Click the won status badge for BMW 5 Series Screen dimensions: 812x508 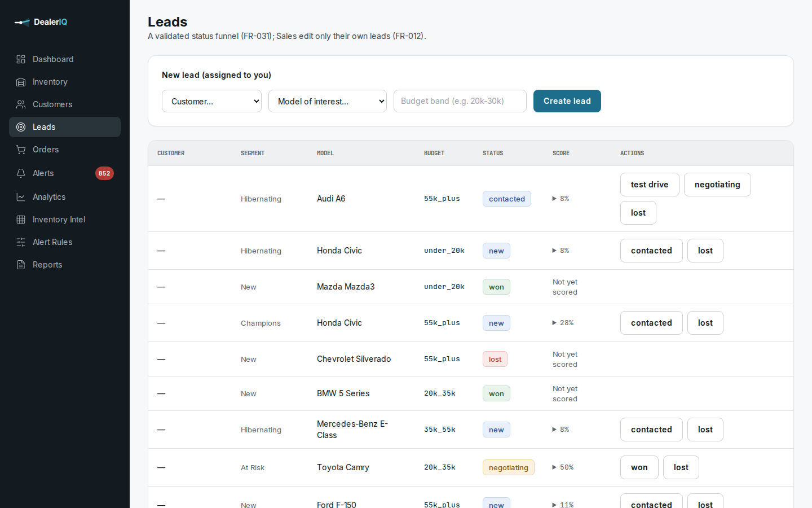click(x=496, y=393)
